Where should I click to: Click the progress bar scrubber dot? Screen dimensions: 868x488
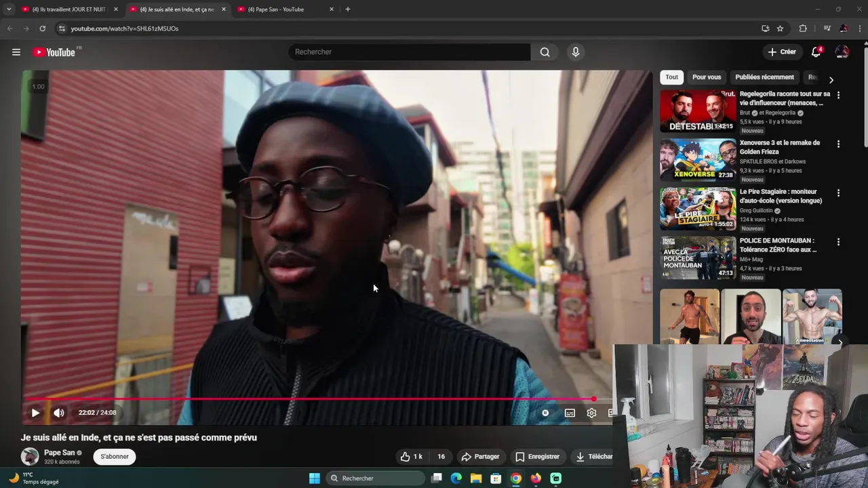coord(593,399)
